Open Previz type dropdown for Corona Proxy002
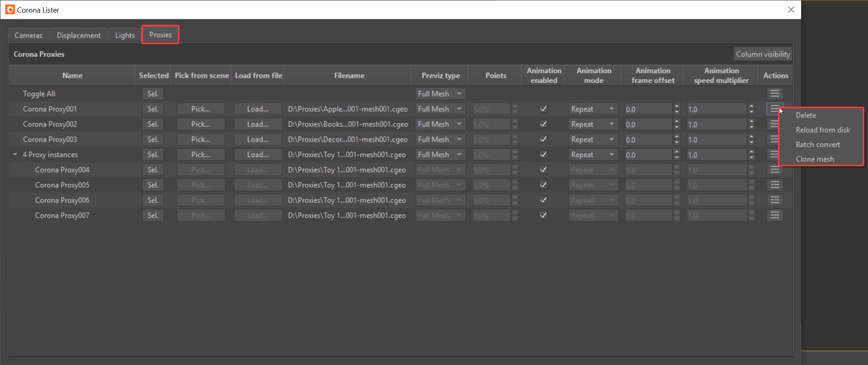The height and width of the screenshot is (365, 868). (440, 124)
